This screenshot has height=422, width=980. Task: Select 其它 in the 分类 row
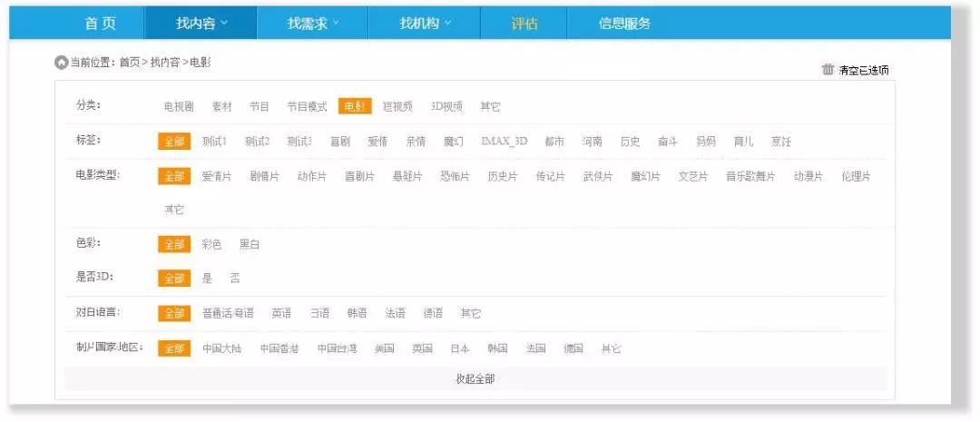[x=490, y=107]
